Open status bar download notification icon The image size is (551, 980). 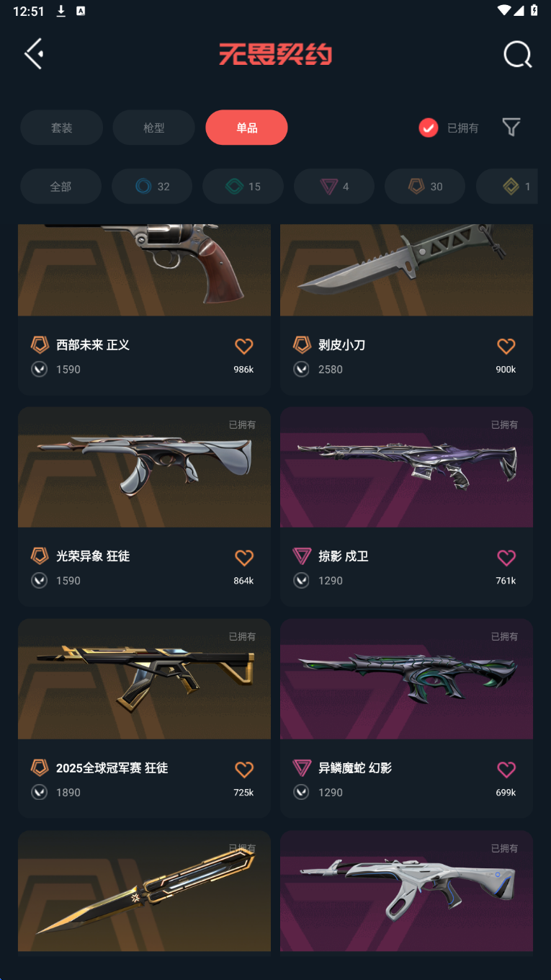[x=61, y=11]
